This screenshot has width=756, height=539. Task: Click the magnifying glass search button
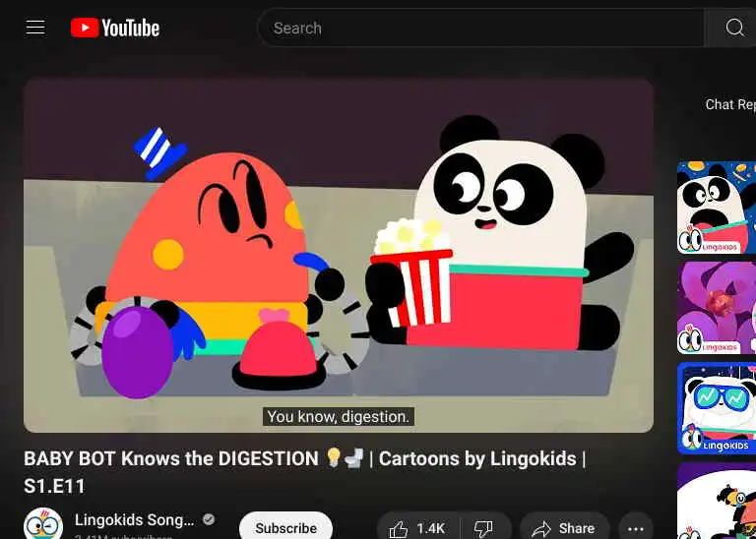pos(734,28)
